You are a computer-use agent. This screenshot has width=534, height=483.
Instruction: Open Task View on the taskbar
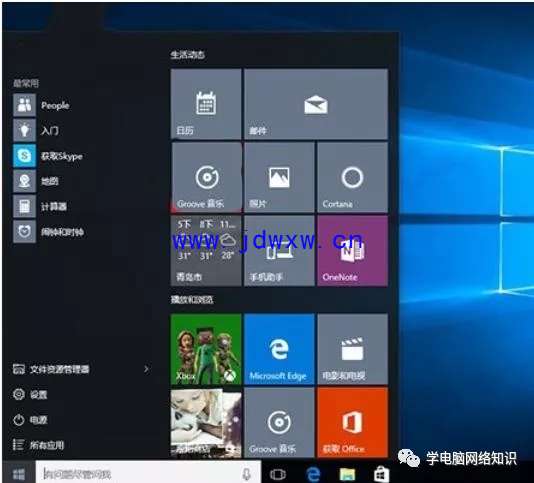[x=278, y=474]
